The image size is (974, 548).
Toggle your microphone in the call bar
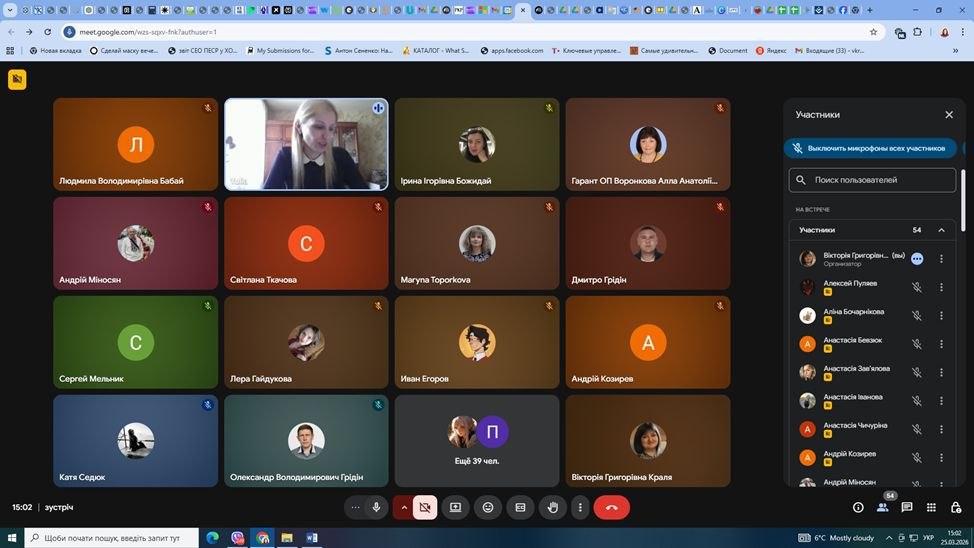click(x=376, y=507)
